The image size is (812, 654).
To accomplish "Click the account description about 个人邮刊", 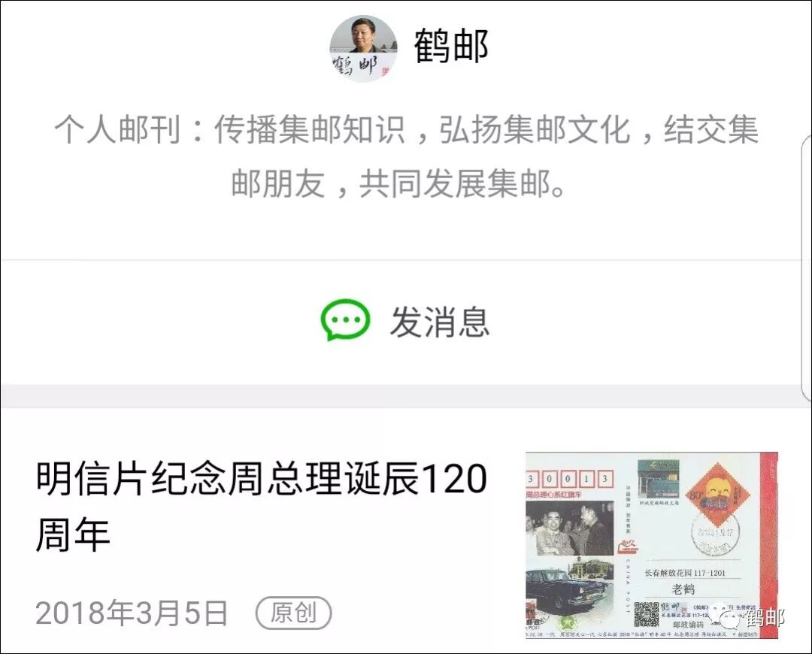I will coord(406,156).
